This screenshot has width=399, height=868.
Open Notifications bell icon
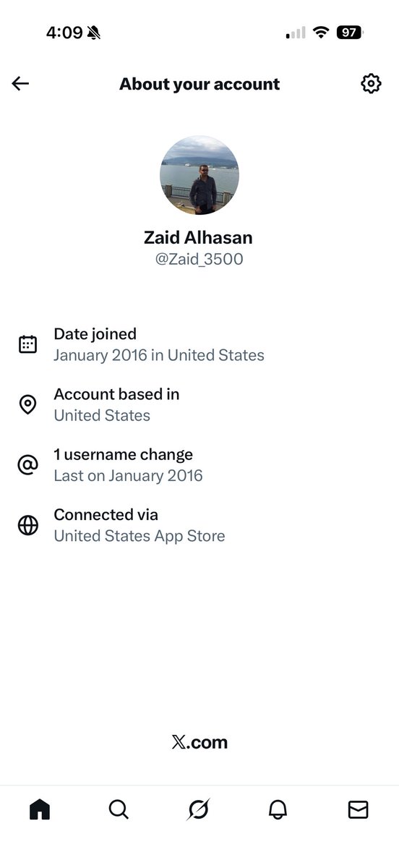[278, 809]
